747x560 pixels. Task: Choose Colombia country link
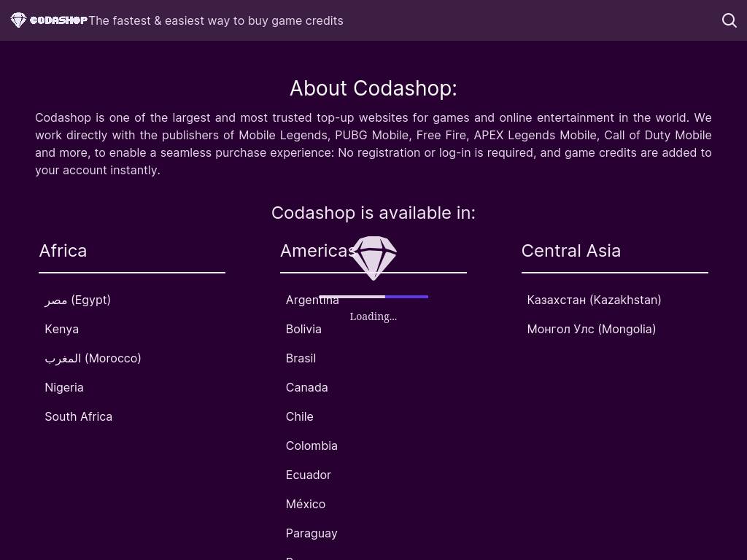[311, 446]
